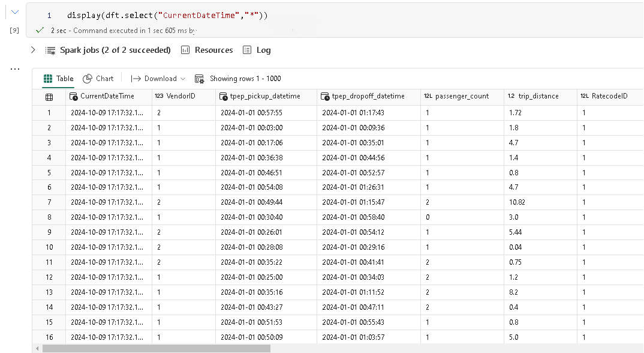Open the Log view icon
Viewport: 644px width, 353px height.
(x=248, y=50)
